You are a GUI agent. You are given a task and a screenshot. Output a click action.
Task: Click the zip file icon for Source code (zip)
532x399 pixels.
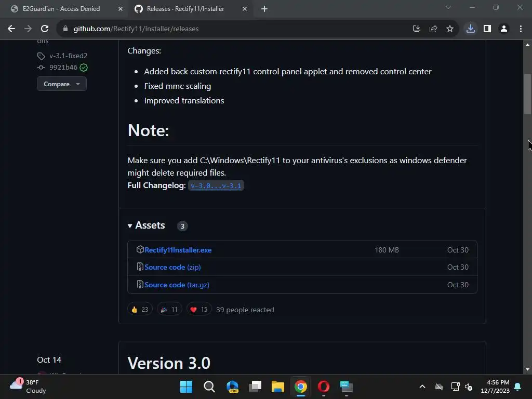point(140,267)
